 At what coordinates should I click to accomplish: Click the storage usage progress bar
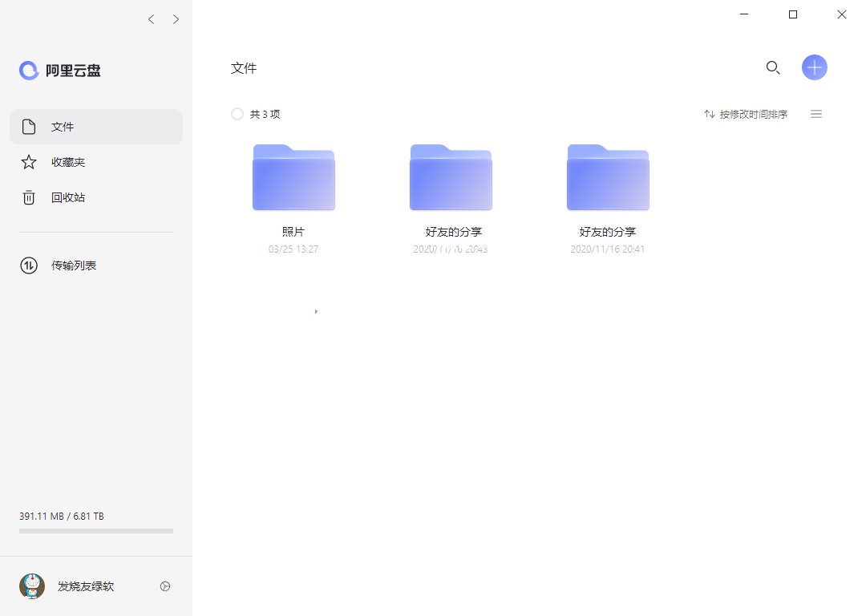point(96,531)
